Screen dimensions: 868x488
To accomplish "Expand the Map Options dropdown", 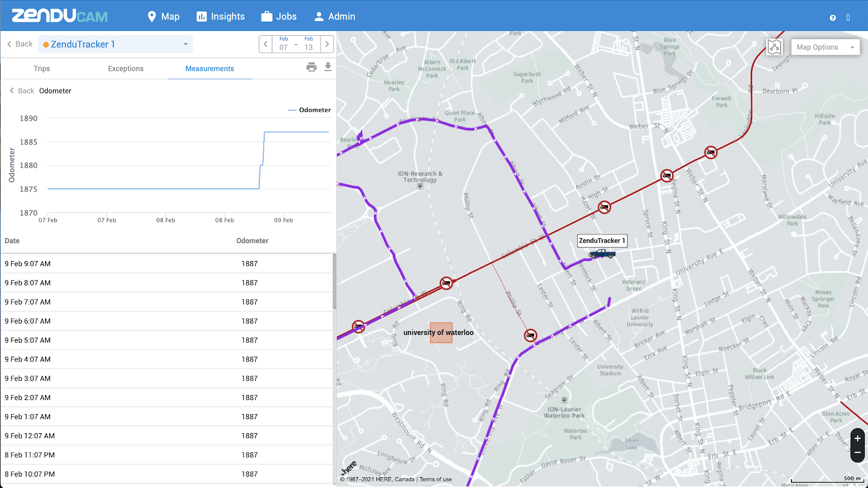I will point(825,47).
